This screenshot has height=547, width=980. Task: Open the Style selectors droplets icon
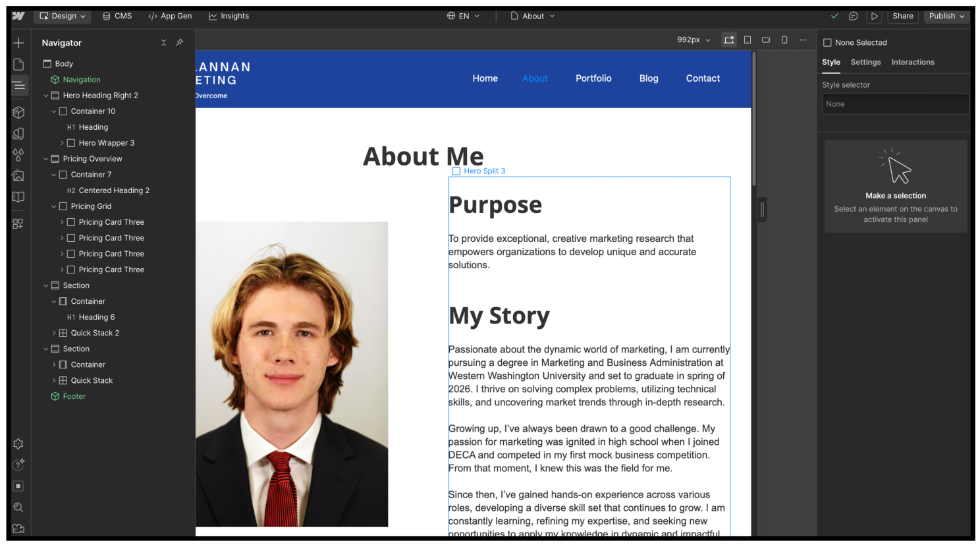pyautogui.click(x=18, y=154)
